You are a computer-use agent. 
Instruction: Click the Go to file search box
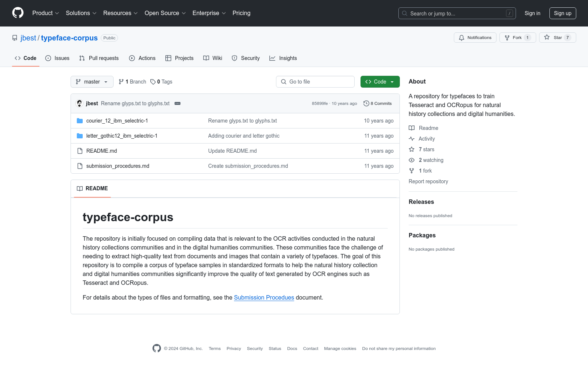[x=315, y=82]
